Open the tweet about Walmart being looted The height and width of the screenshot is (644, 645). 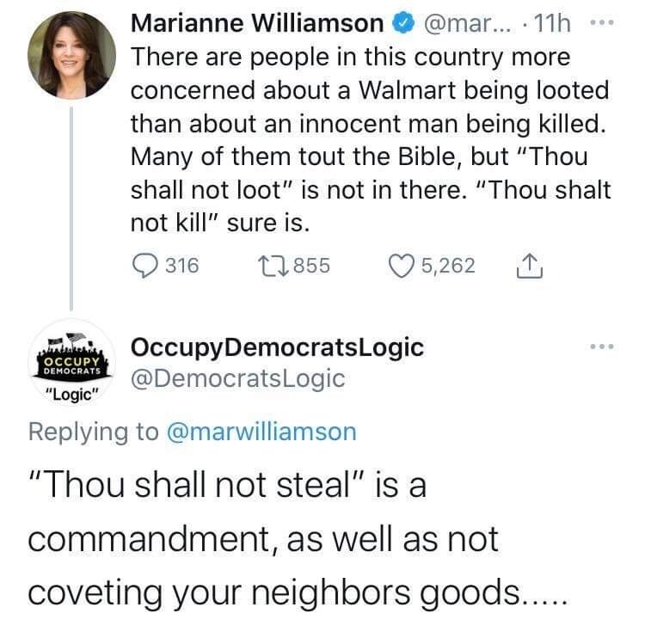[x=370, y=139]
